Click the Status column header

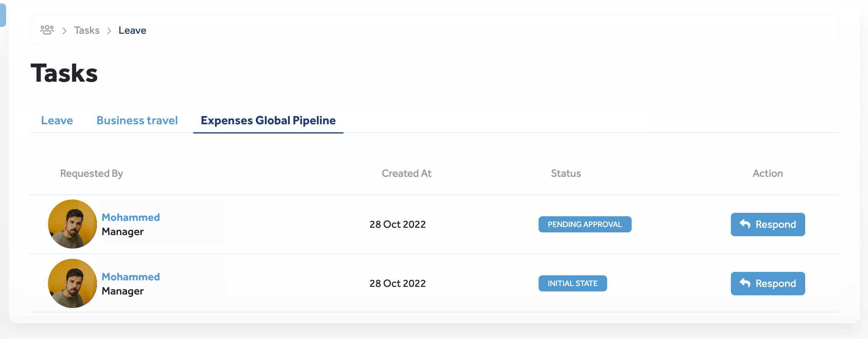[x=566, y=173]
